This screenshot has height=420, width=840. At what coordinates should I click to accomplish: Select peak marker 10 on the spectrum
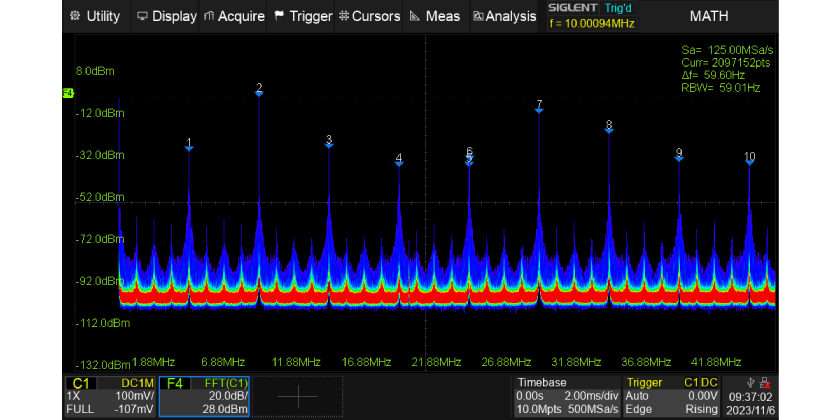tap(749, 159)
